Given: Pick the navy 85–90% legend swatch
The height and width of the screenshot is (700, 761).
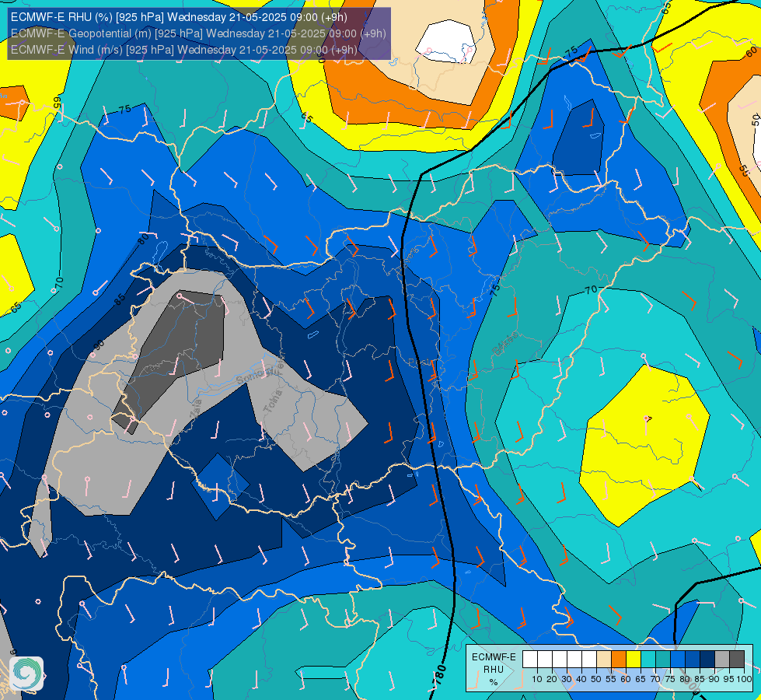Looking at the screenshot, I should 707,659.
